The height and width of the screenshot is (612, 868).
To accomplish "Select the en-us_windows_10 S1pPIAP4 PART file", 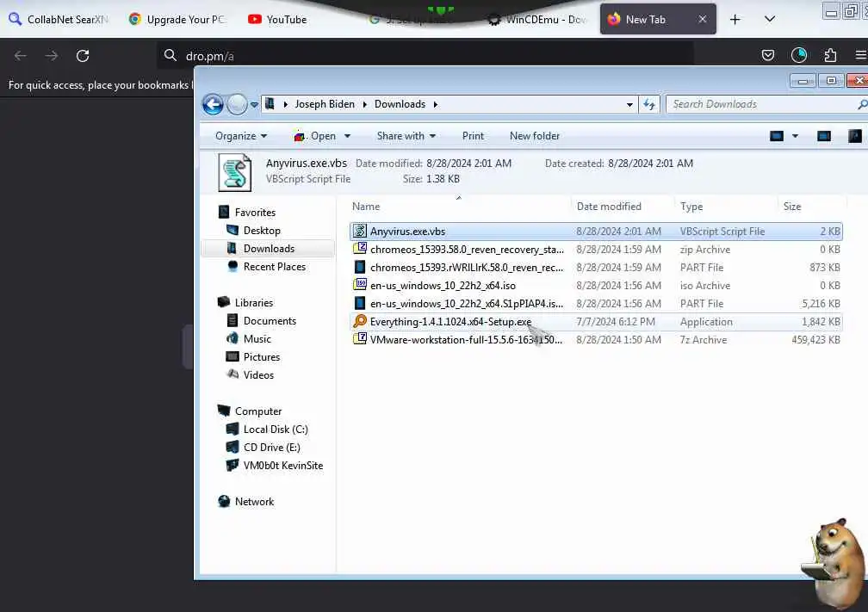I will click(596, 304).
